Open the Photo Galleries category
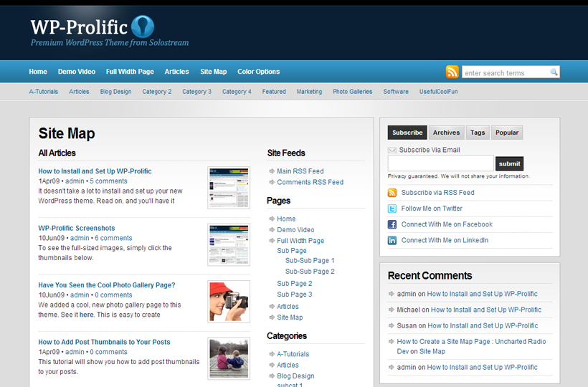Screen dimensions: 588x387 pos(353,92)
